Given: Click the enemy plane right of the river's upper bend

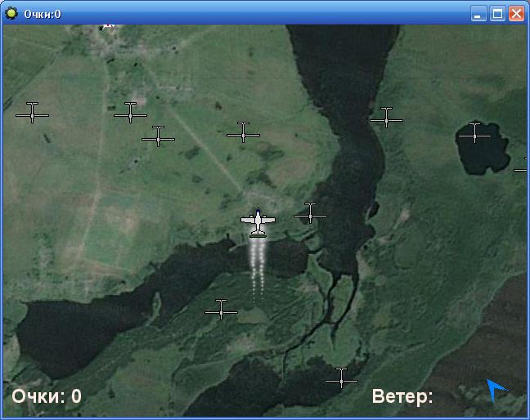Looking at the screenshot, I should click(x=386, y=118).
